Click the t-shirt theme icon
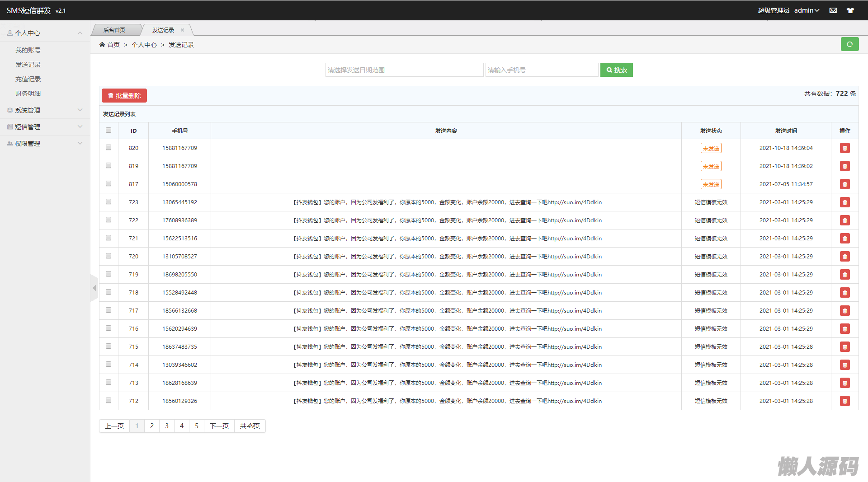The image size is (868, 482). pos(850,10)
